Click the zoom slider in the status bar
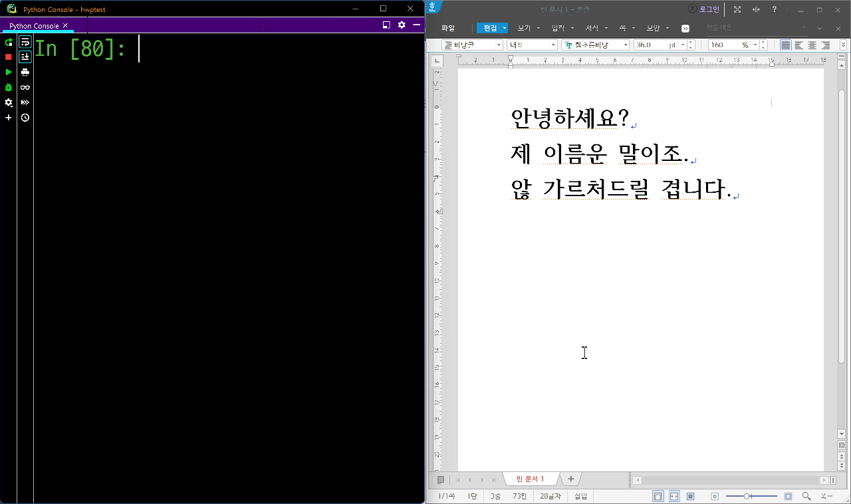851x504 pixels. 751,496
